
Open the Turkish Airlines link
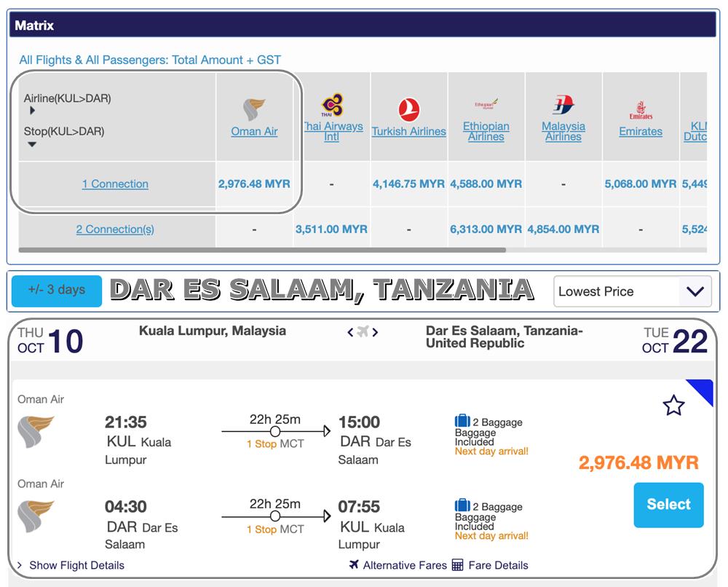pos(409,131)
